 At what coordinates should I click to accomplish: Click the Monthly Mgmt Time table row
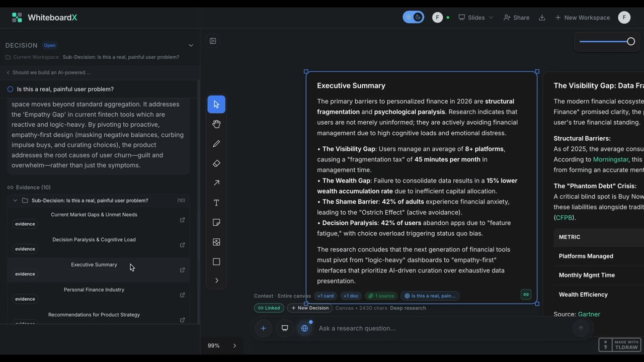coord(599,275)
